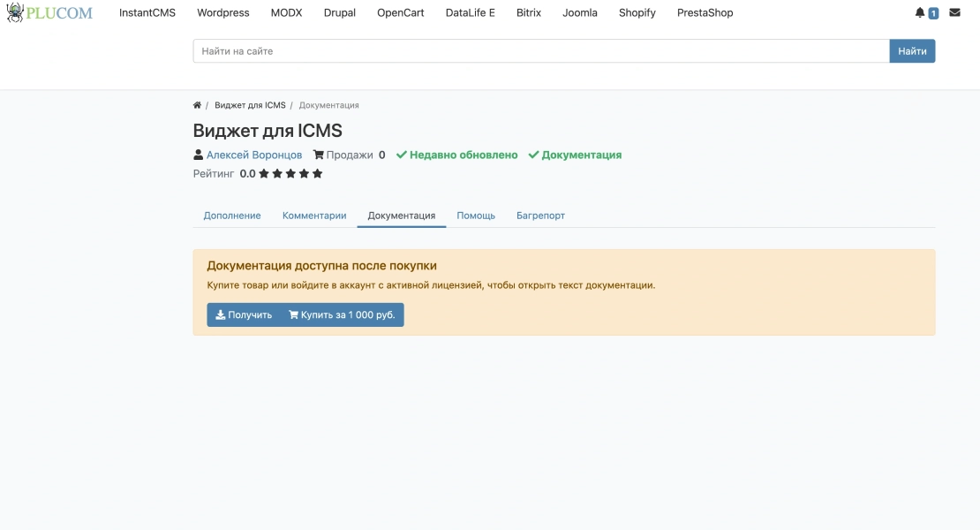Click the page title Виджет для ICMS
Screen dimensions: 980x530
[x=268, y=131]
